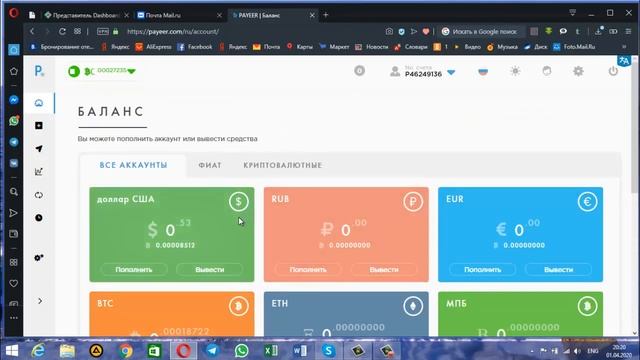This screenshot has height=360, width=640.
Task: Expand the BTC rate ticker dropdown
Action: (x=131, y=71)
